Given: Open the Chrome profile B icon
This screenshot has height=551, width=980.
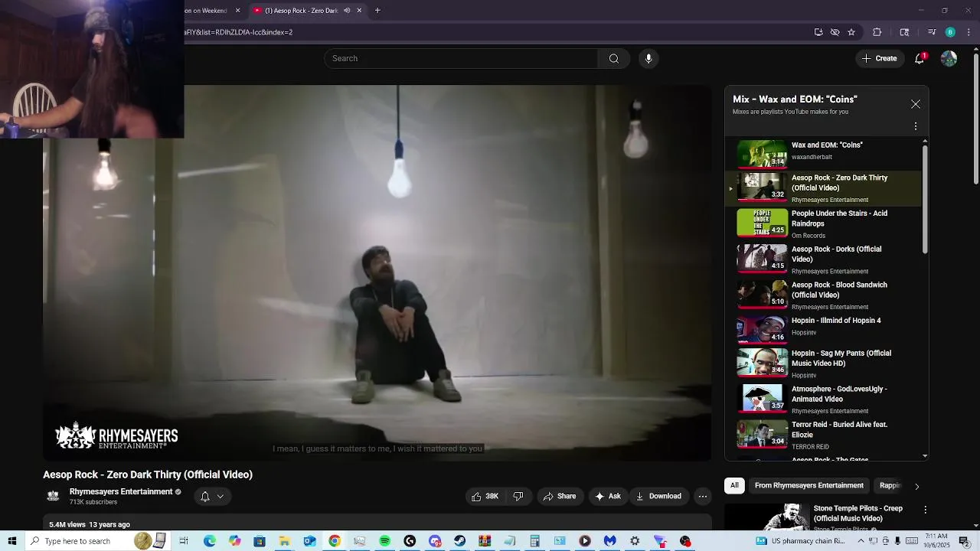Looking at the screenshot, I should [950, 32].
